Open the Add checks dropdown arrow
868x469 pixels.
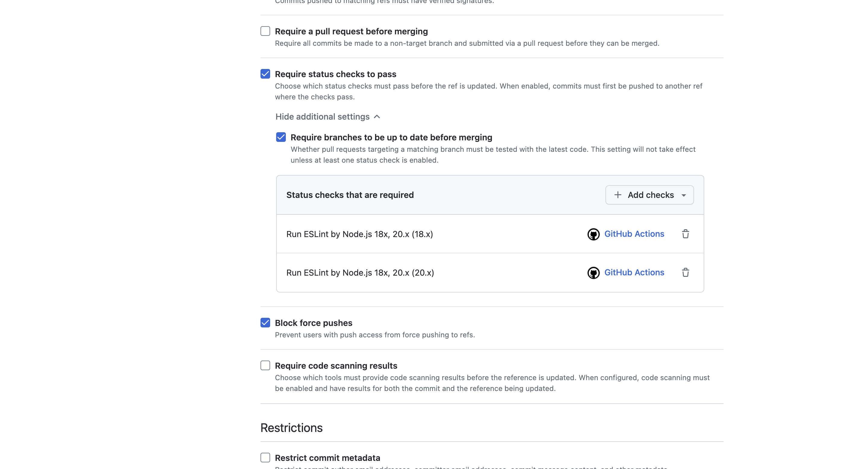684,195
